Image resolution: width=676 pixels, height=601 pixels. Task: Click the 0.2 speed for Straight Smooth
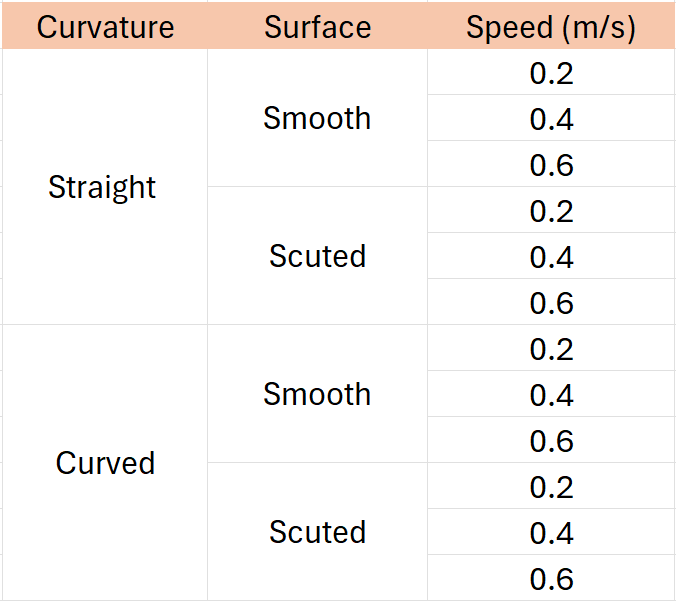(x=551, y=73)
